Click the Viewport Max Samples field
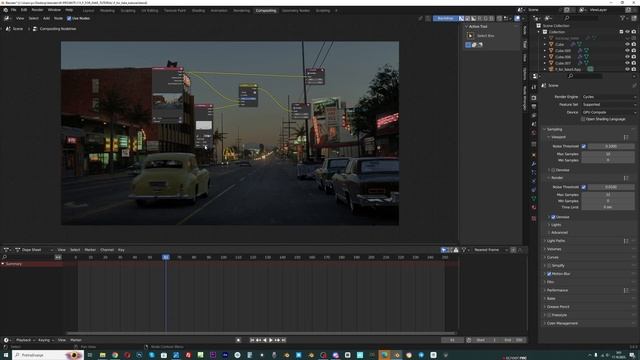 point(608,154)
